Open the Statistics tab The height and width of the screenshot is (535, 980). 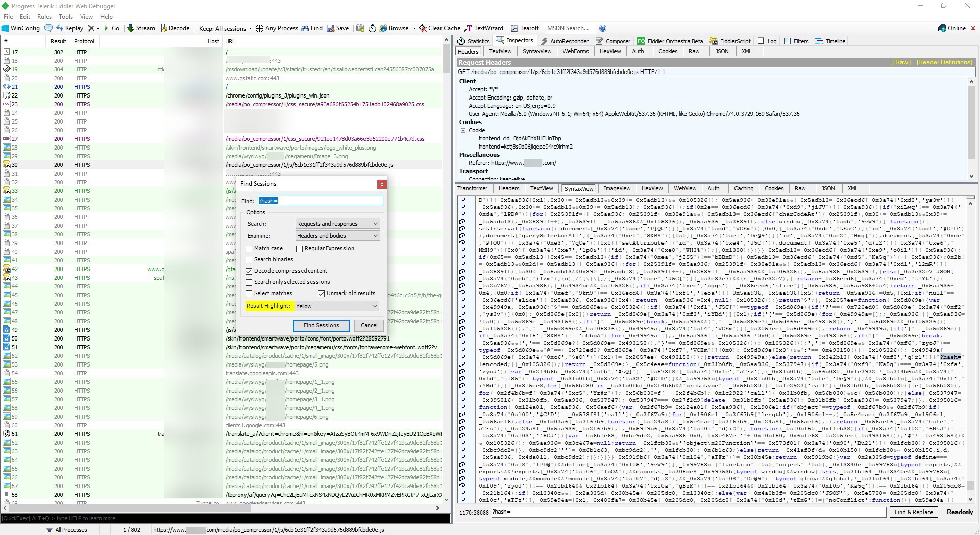[474, 41]
